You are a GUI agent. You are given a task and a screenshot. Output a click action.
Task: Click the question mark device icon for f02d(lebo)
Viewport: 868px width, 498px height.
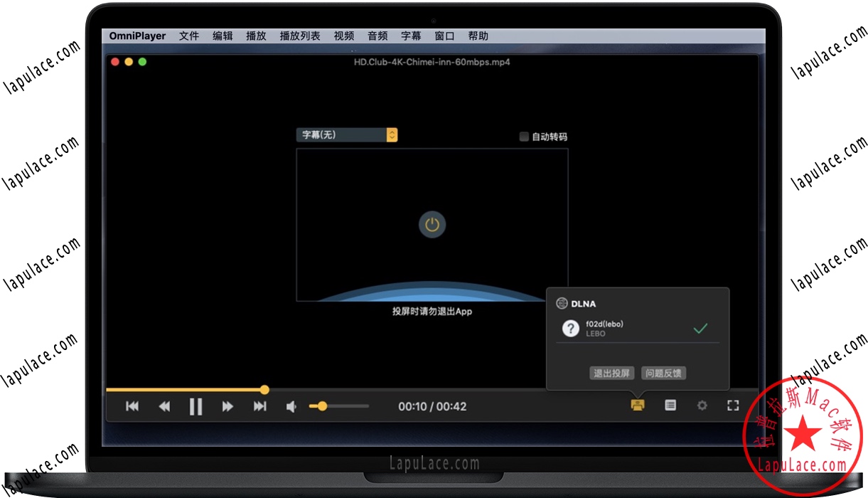[x=571, y=328]
